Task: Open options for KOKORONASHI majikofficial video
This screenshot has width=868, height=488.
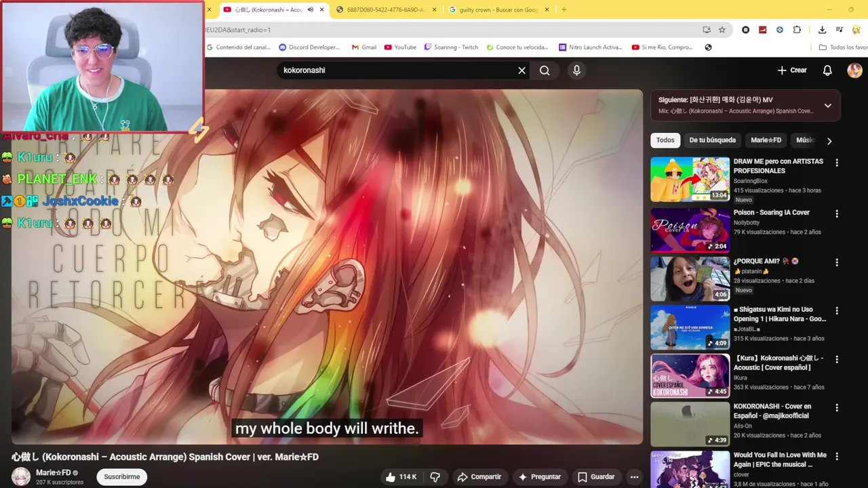Action: [837, 408]
